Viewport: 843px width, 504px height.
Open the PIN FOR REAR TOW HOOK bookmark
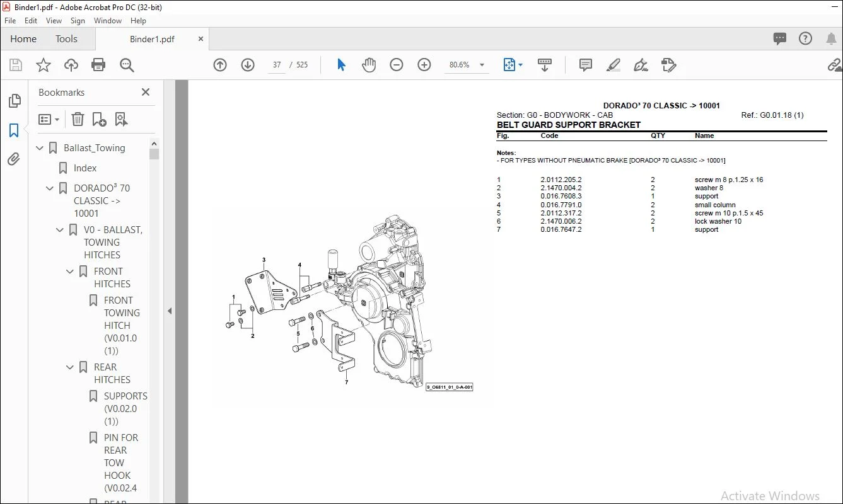(120, 462)
